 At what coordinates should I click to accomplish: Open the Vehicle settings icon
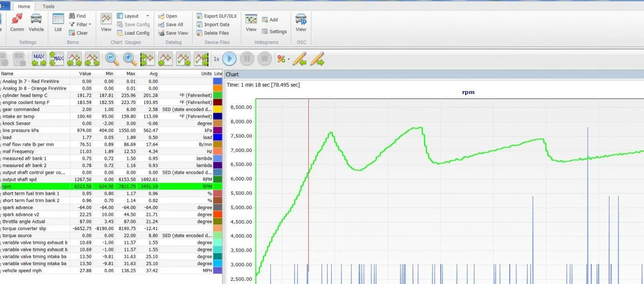(x=36, y=23)
